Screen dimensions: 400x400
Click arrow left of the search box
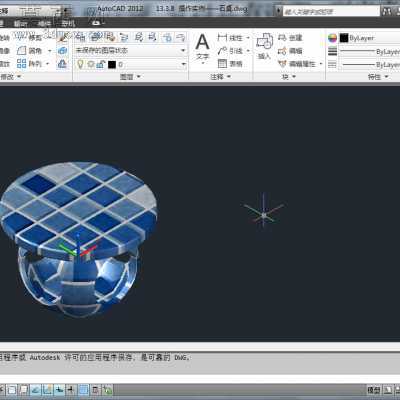tap(278, 11)
